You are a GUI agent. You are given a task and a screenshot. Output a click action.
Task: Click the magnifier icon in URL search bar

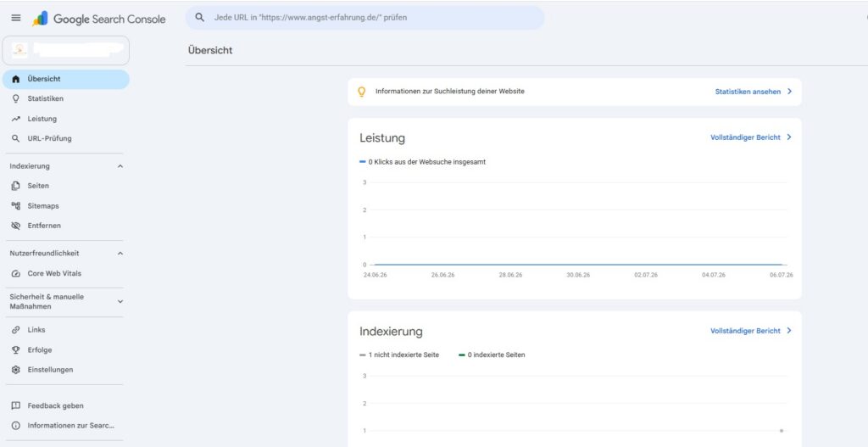pos(200,17)
